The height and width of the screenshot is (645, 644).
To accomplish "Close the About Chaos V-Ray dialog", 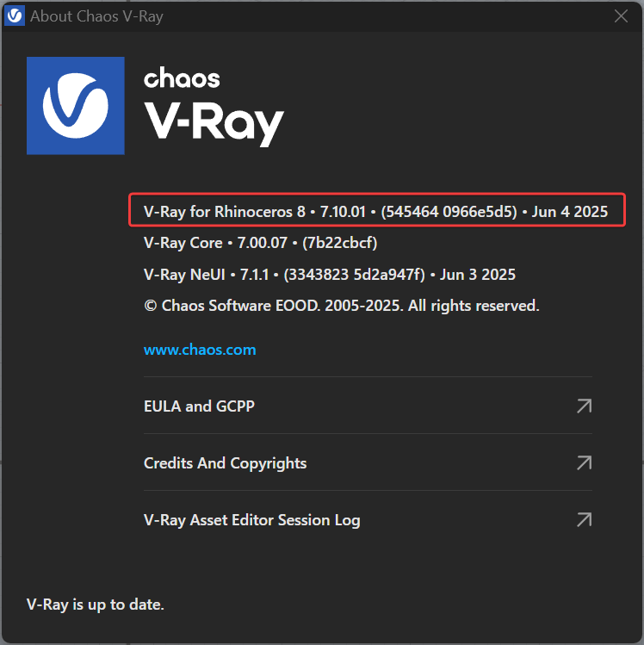I will (x=621, y=16).
